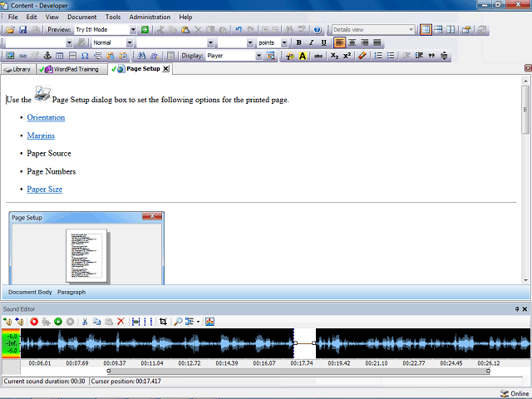
Task: Open the Tools menu
Action: coord(113,17)
